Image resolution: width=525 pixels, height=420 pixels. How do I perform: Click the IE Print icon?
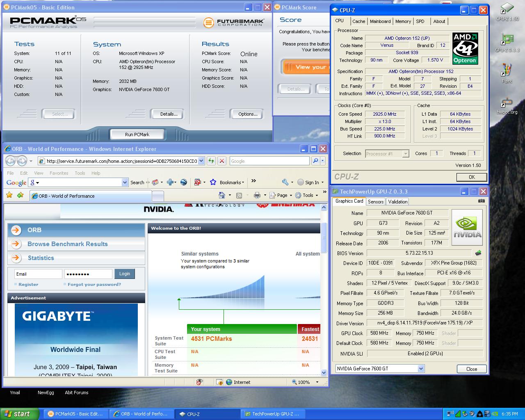[257, 195]
